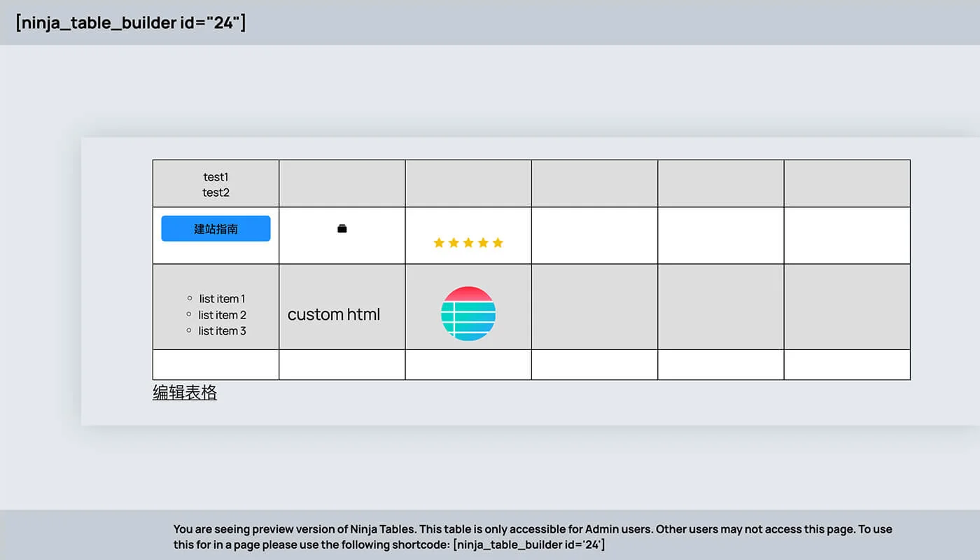Click the page title shortcode heading

coord(131,23)
